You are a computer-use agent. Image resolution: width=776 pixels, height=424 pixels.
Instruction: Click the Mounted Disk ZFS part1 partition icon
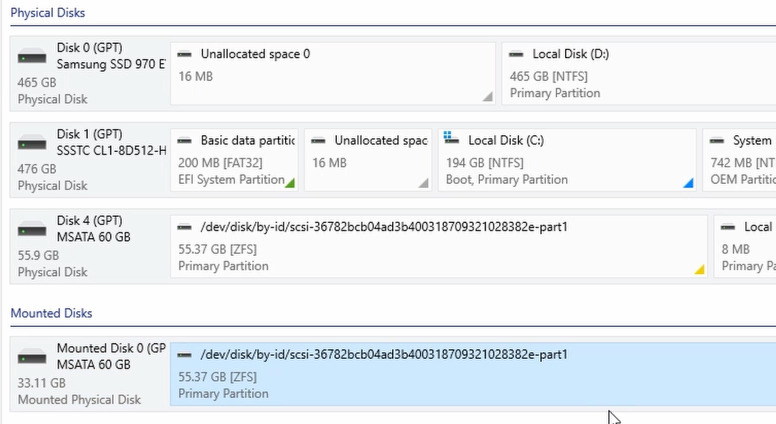pos(185,355)
